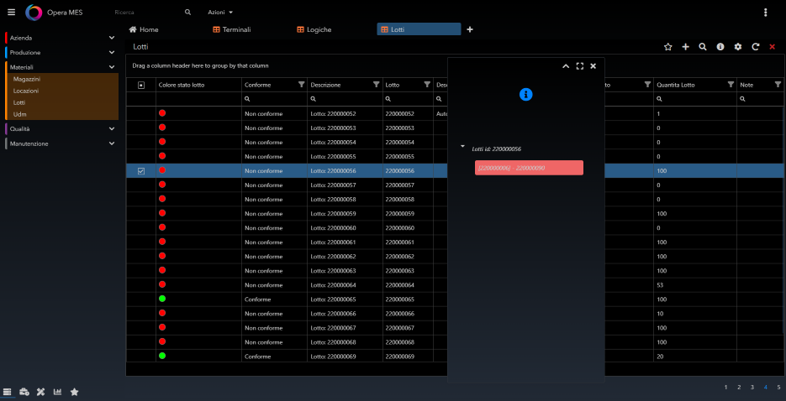Click the blue info icon in popup
The width and height of the screenshot is (786, 401).
point(525,94)
